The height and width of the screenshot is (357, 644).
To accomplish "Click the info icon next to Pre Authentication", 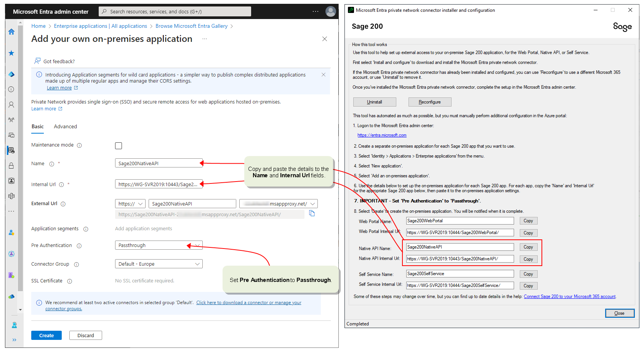I will point(79,246).
